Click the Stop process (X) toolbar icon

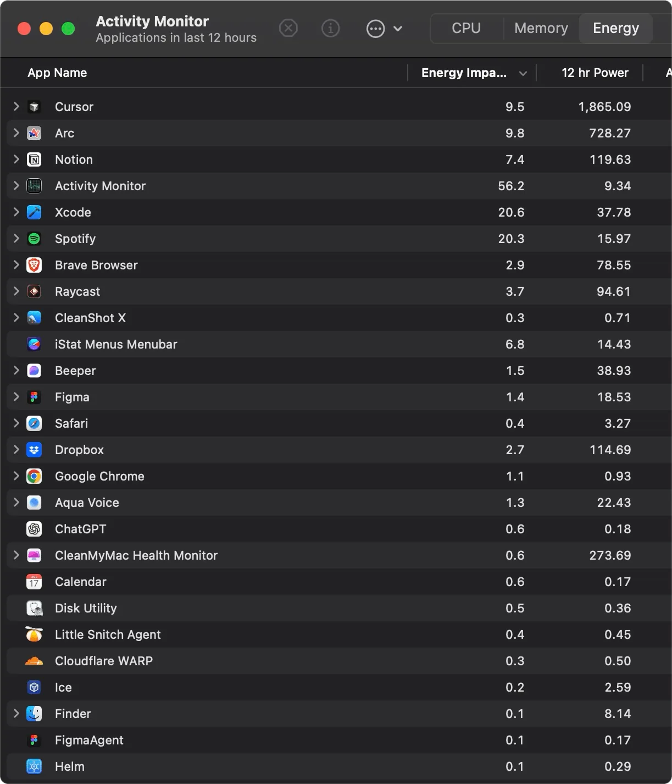[x=288, y=28]
